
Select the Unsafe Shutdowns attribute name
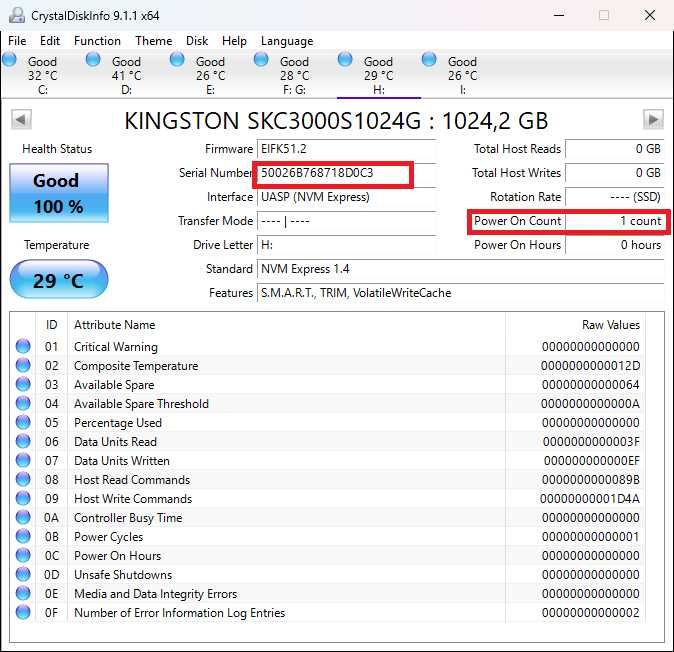[123, 575]
